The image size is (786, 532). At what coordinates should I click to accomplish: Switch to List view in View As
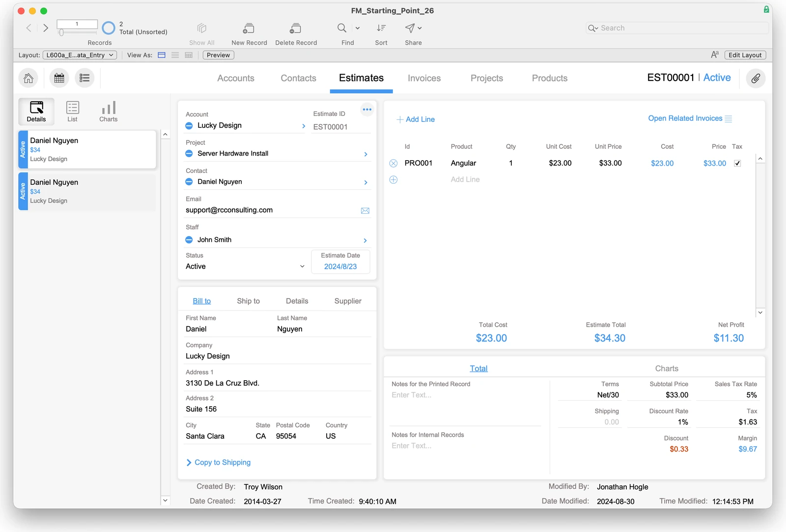click(175, 55)
